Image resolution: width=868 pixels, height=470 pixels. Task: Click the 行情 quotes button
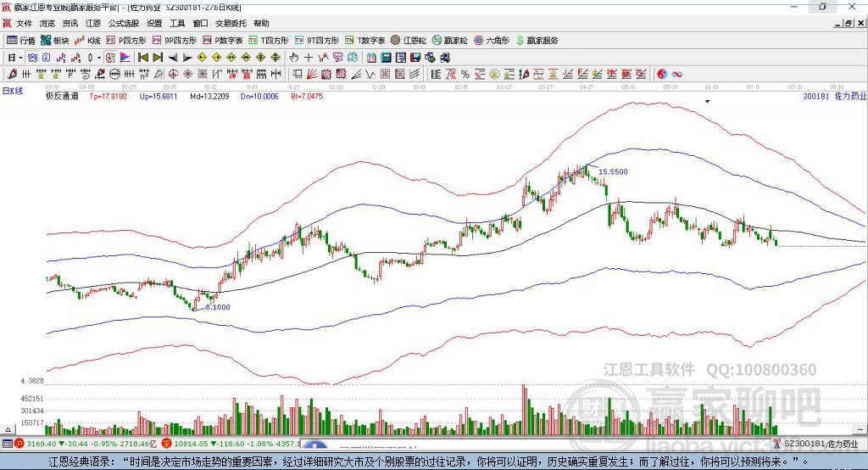[21, 41]
